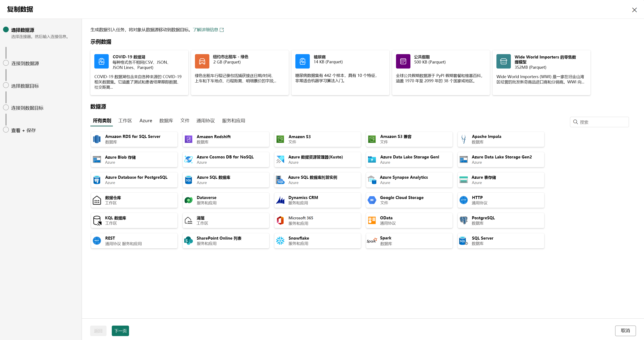Image resolution: width=644 pixels, height=340 pixels.
Task: Click the SharePoint Online 列表 icon
Action: click(188, 241)
